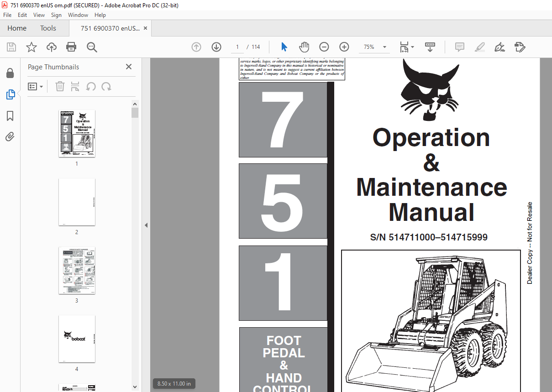Toggle the Page Thumbnails pane icon
Image resolution: width=552 pixels, height=392 pixels.
pyautogui.click(x=10, y=94)
